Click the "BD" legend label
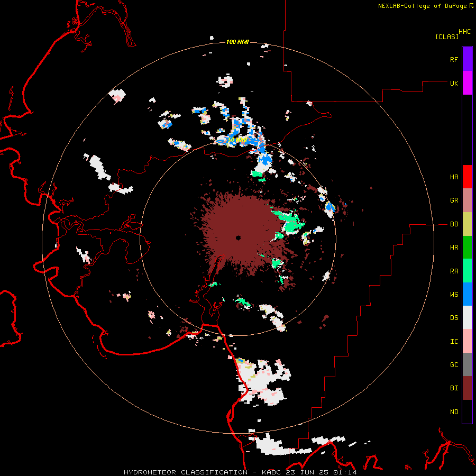This screenshot has width=476, height=476. (x=454, y=224)
